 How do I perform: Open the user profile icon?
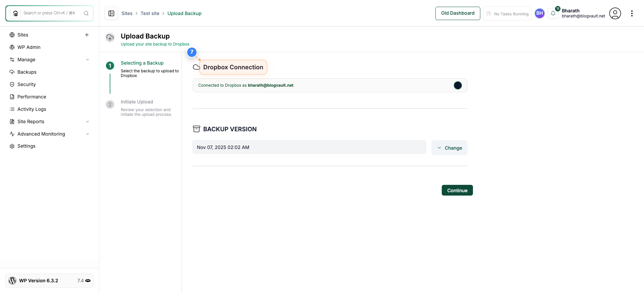[615, 13]
